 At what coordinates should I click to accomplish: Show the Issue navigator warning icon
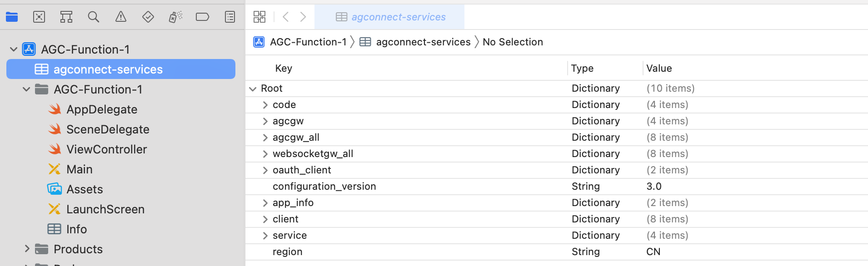tap(120, 17)
